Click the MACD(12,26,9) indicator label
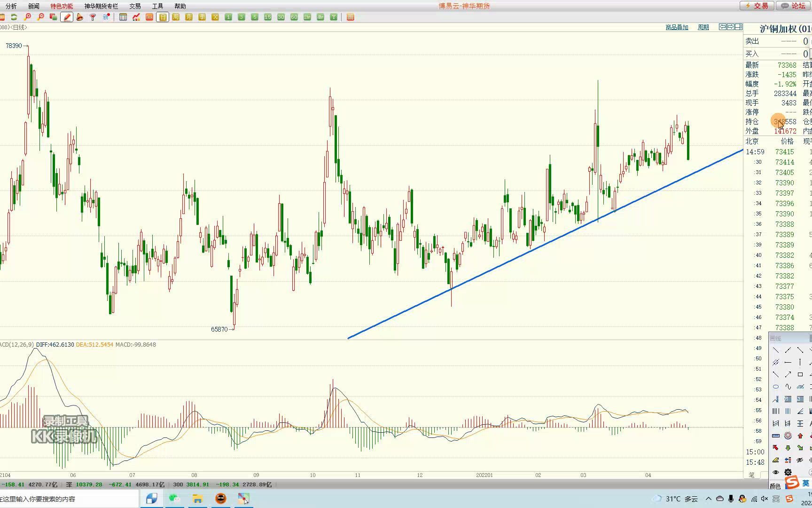812x508 pixels. 17,345
